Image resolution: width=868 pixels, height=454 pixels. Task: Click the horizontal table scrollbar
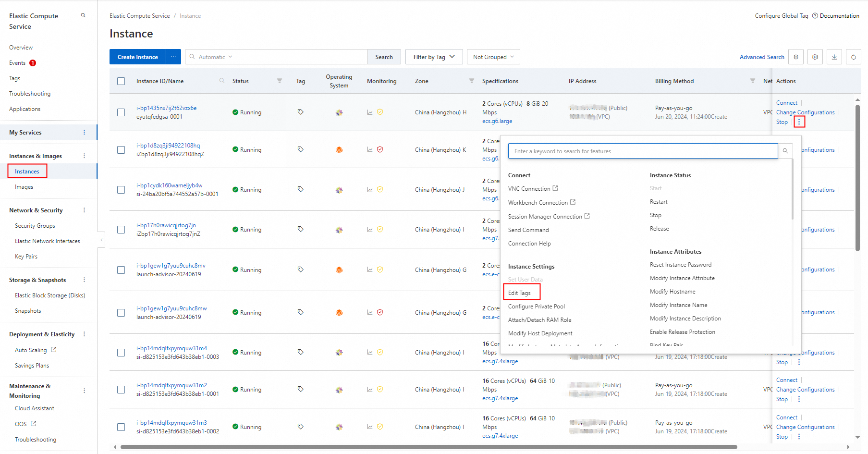428,447
